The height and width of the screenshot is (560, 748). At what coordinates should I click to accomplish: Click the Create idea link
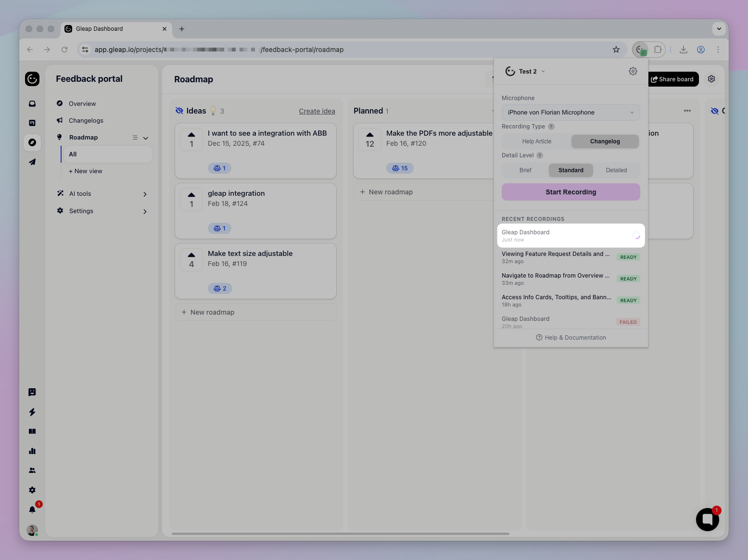coord(317,111)
